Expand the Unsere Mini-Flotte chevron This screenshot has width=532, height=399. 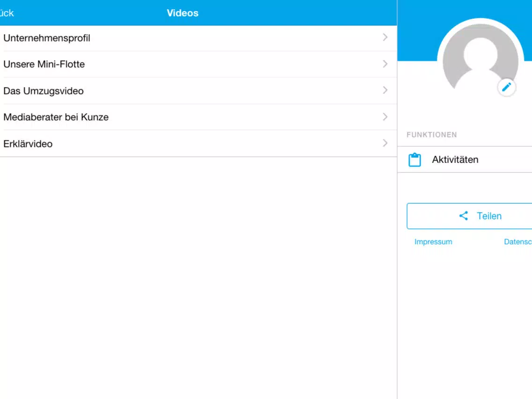point(385,64)
